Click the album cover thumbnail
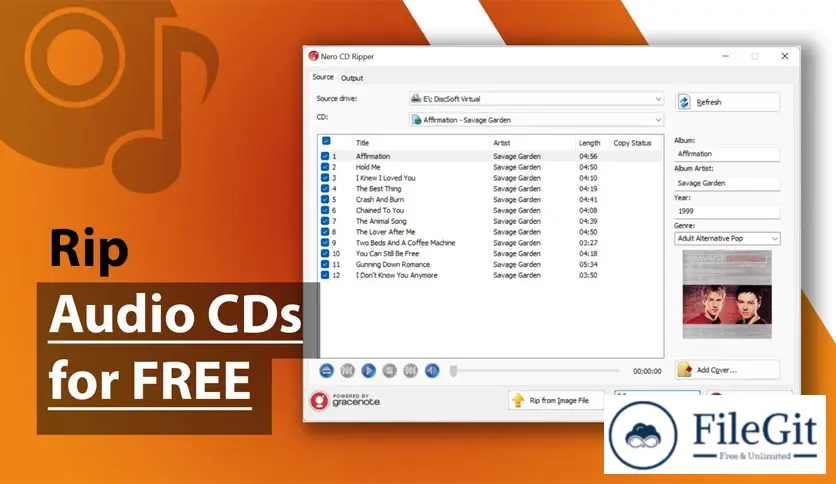This screenshot has height=484, width=836. [727, 294]
